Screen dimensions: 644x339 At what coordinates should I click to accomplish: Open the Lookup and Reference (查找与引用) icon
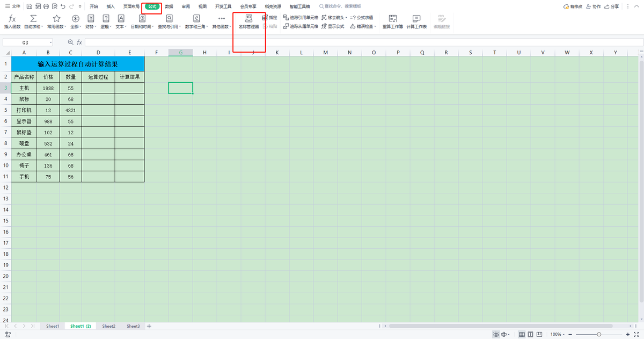(x=169, y=18)
